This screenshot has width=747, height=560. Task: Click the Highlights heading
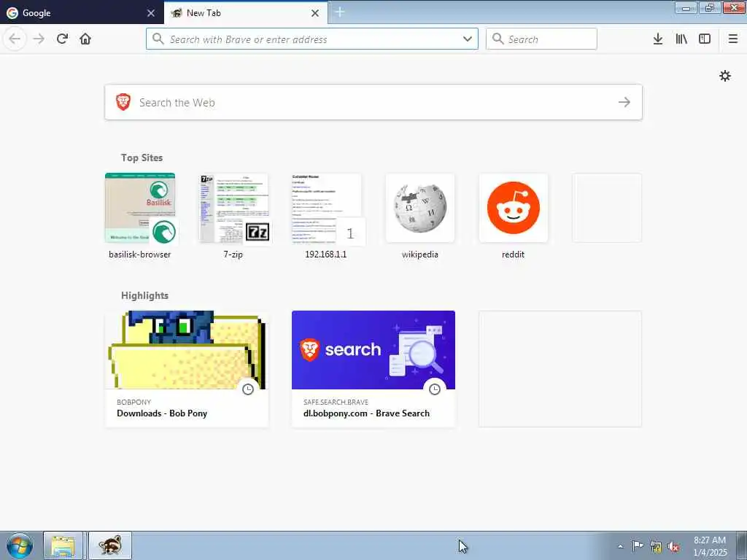(x=145, y=295)
